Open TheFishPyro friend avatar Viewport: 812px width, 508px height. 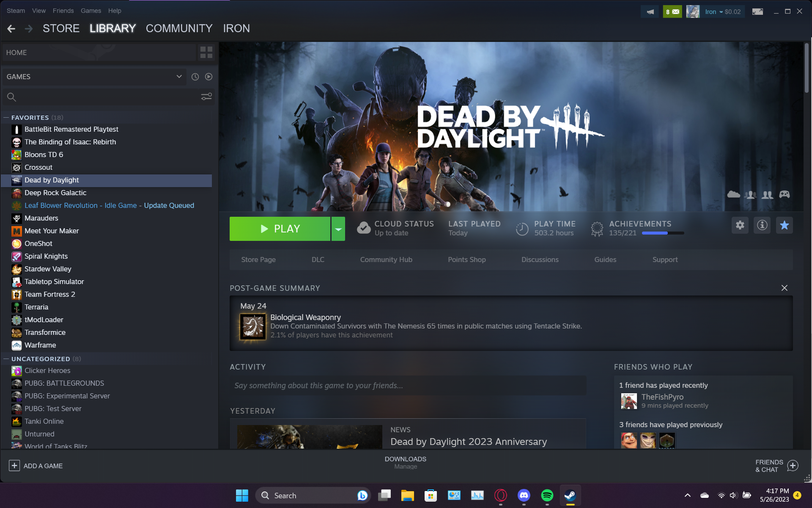tap(629, 401)
